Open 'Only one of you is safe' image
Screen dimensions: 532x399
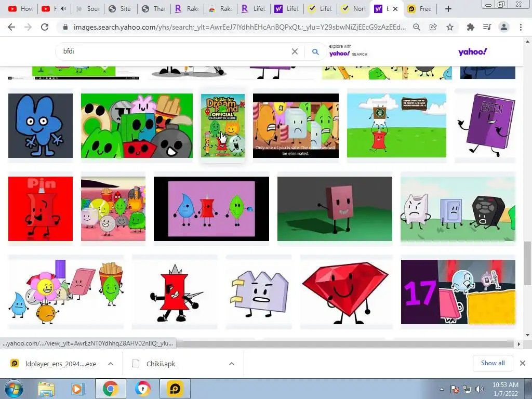[296, 126]
